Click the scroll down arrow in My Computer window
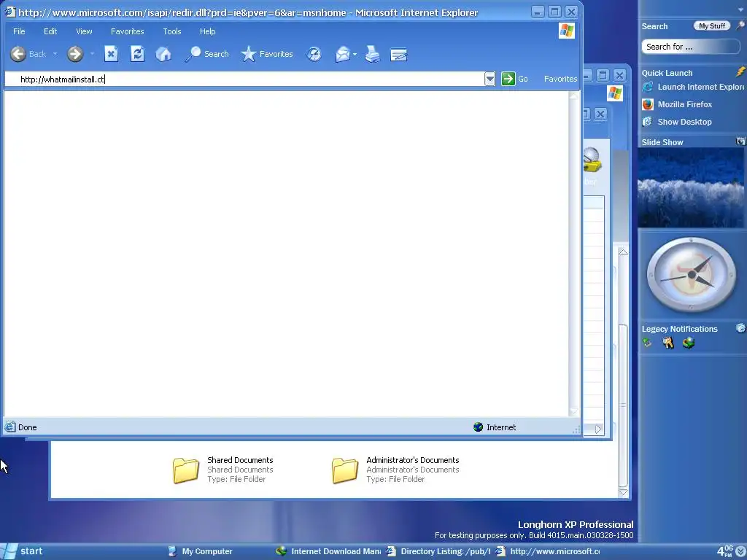This screenshot has height=560, width=747. (x=623, y=492)
